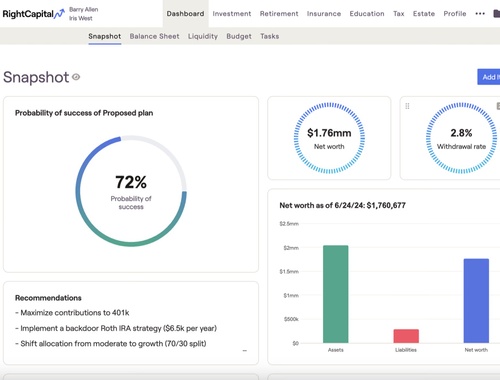Open the Retirement tab

[279, 14]
